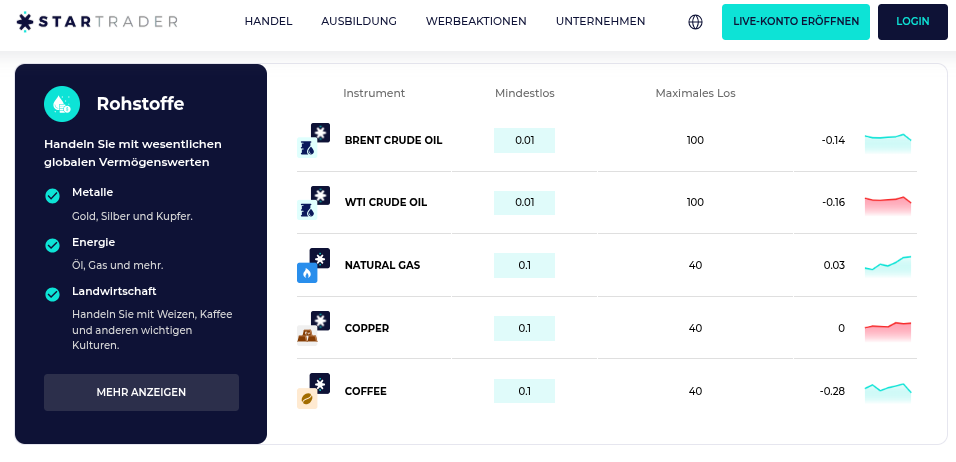
Task: Click the Coffee bean icon
Action: 313,391
